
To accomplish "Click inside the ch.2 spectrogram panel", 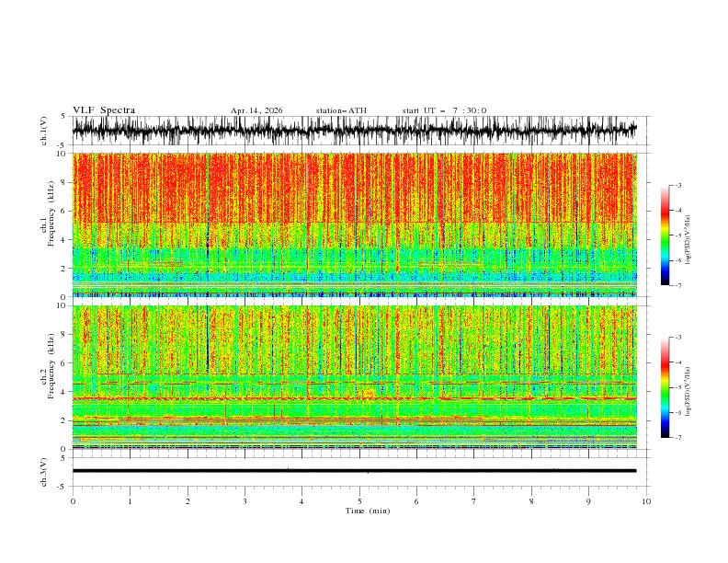I will coord(354,377).
